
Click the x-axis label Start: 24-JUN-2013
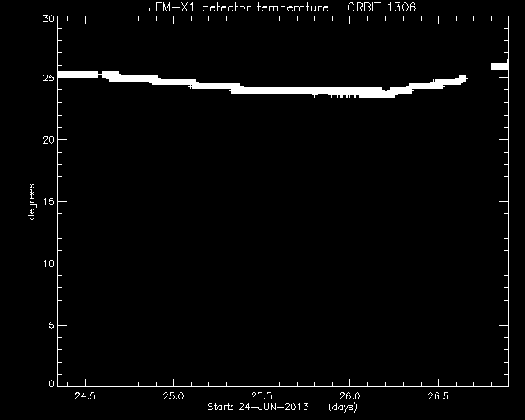coord(258,407)
